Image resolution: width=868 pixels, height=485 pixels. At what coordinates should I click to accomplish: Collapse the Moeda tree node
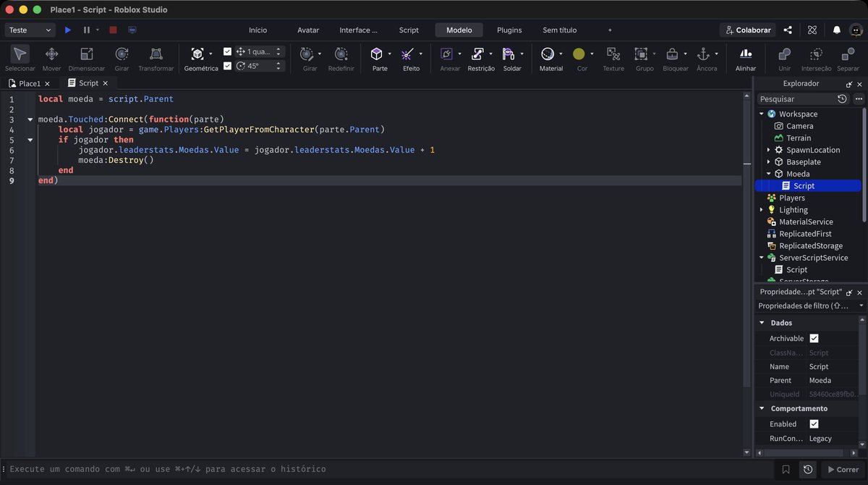click(769, 174)
